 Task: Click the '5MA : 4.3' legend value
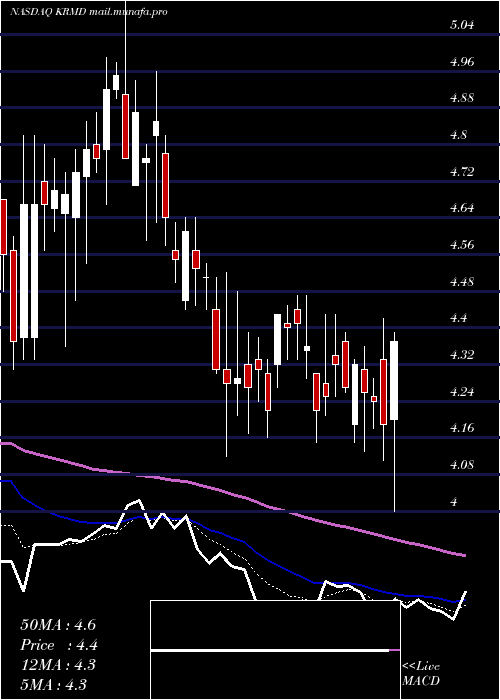[x=53, y=684]
